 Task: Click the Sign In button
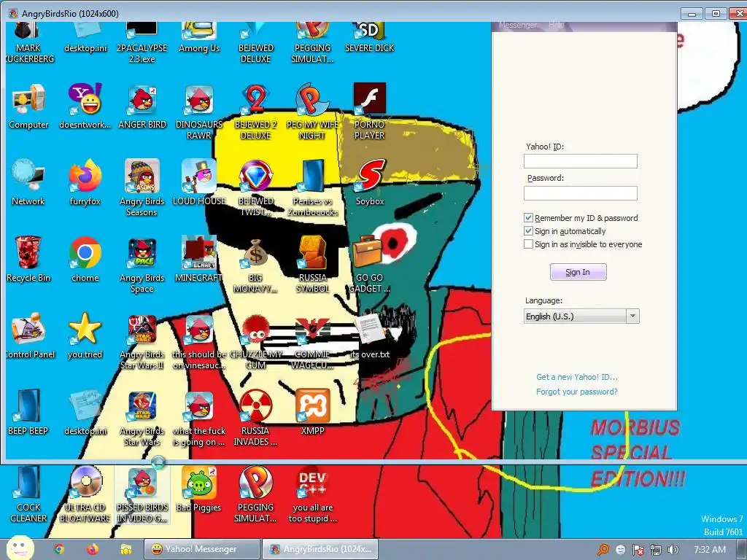[578, 272]
